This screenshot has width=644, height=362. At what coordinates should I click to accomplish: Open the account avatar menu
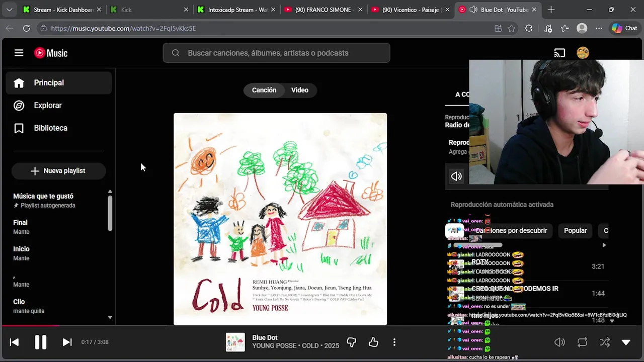pyautogui.click(x=583, y=53)
